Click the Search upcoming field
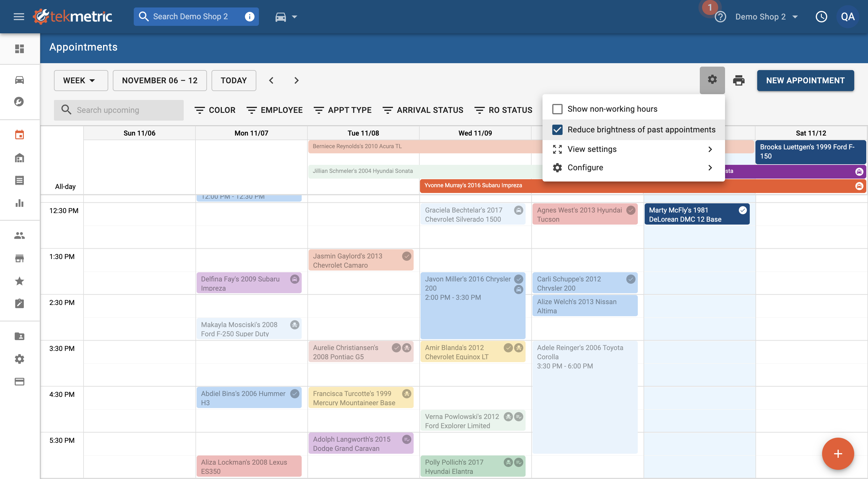 (119, 110)
